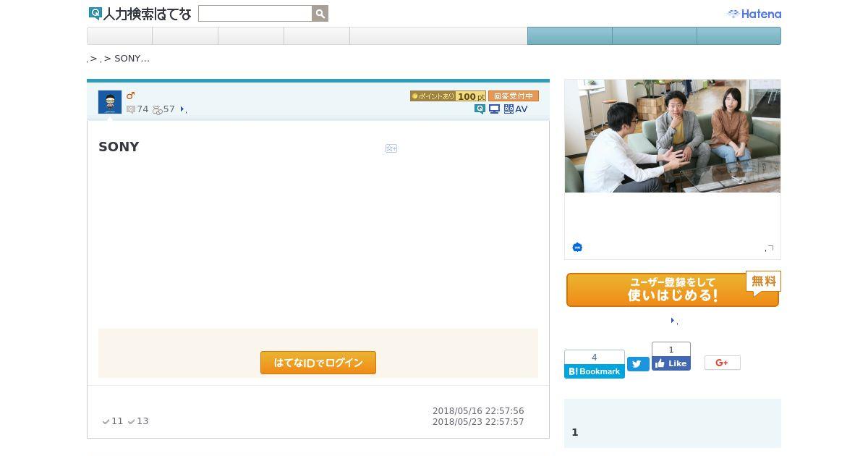Click the Facebook Like button
868x456 pixels.
(671, 363)
